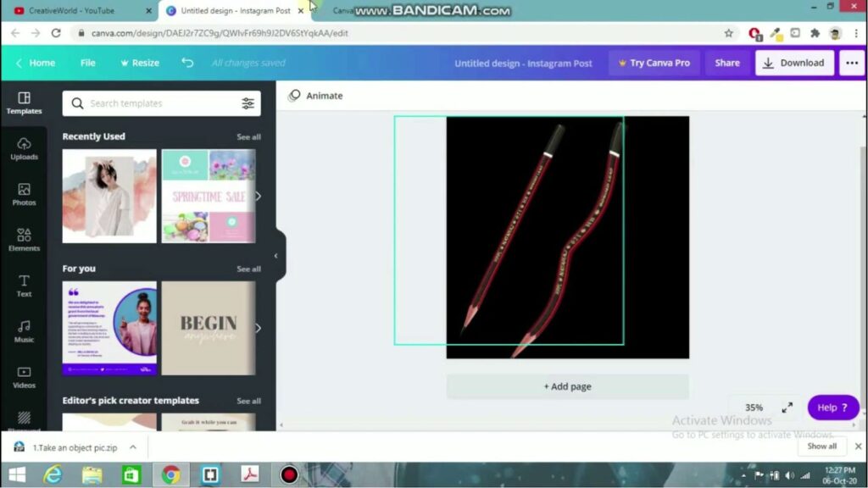Open search filter options icon

(248, 103)
